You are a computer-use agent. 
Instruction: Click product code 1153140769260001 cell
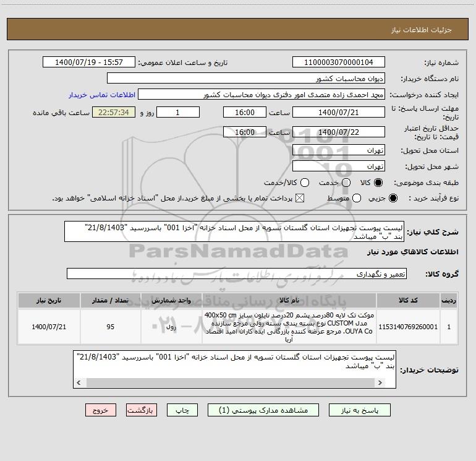click(408, 327)
